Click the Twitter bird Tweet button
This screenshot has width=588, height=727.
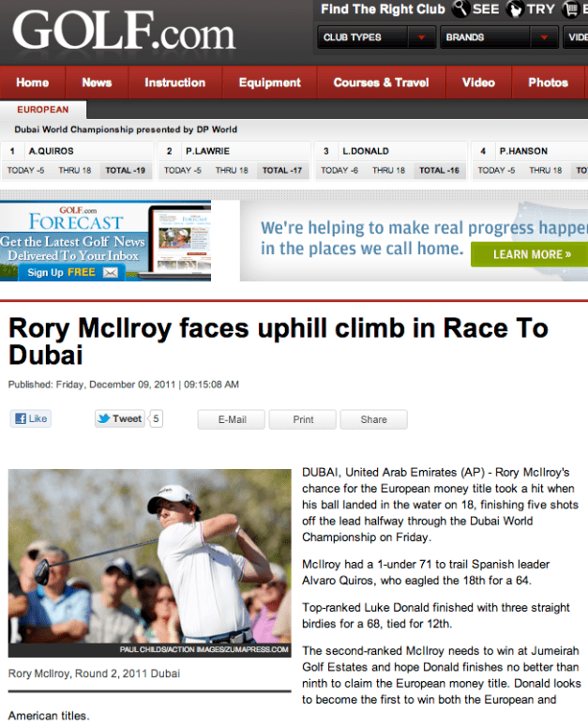tap(120, 418)
